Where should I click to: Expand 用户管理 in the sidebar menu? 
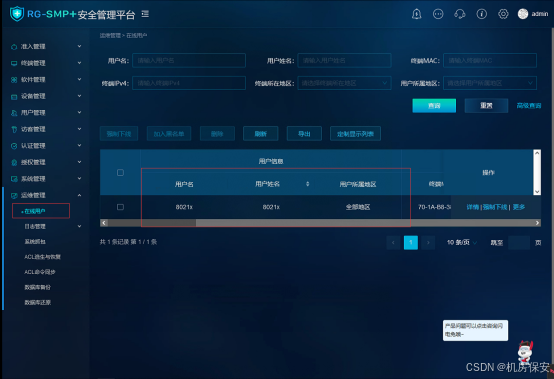point(46,113)
